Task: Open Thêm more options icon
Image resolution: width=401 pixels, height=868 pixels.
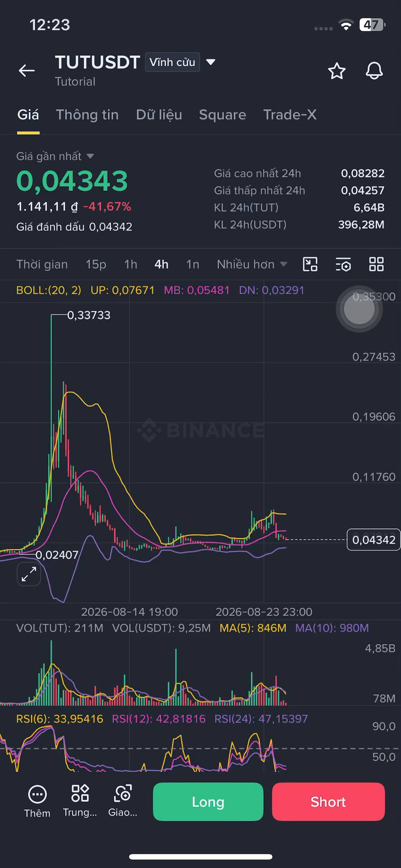Action: [37, 802]
